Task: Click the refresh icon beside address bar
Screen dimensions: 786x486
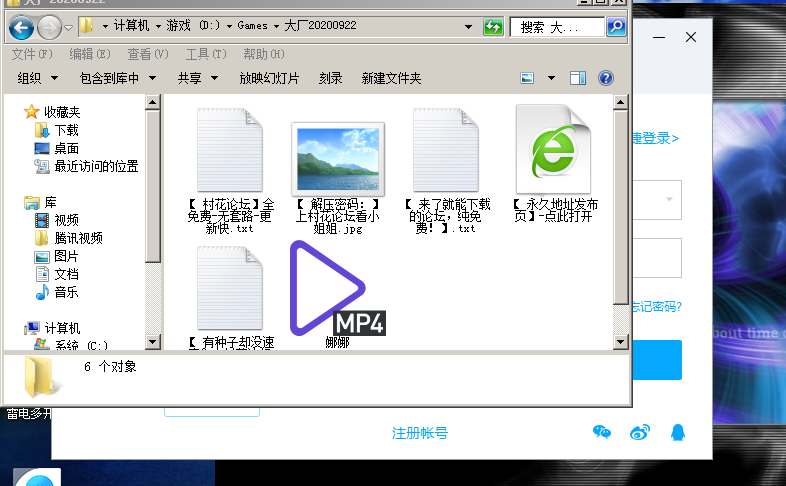Action: click(x=493, y=26)
